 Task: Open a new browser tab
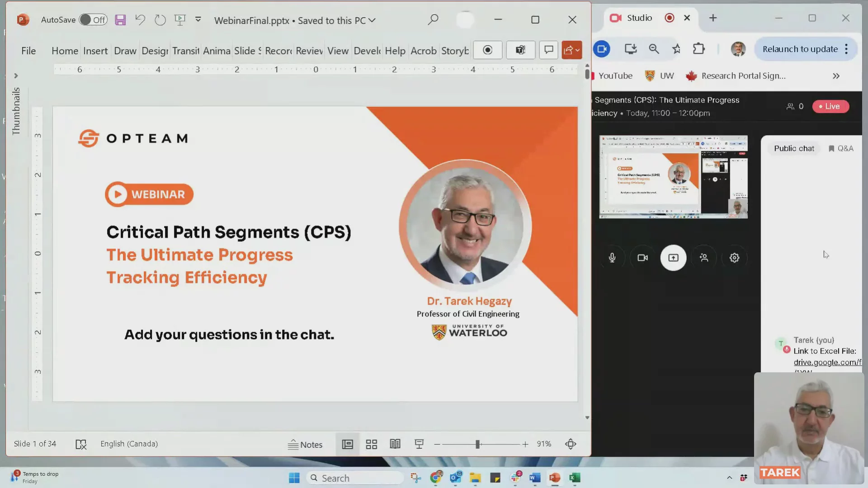click(713, 18)
